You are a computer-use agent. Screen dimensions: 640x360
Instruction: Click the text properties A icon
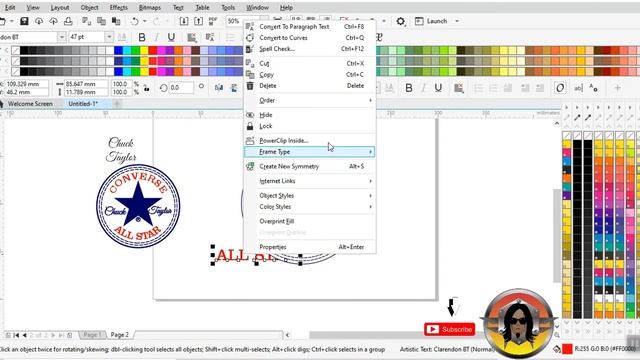594,88
